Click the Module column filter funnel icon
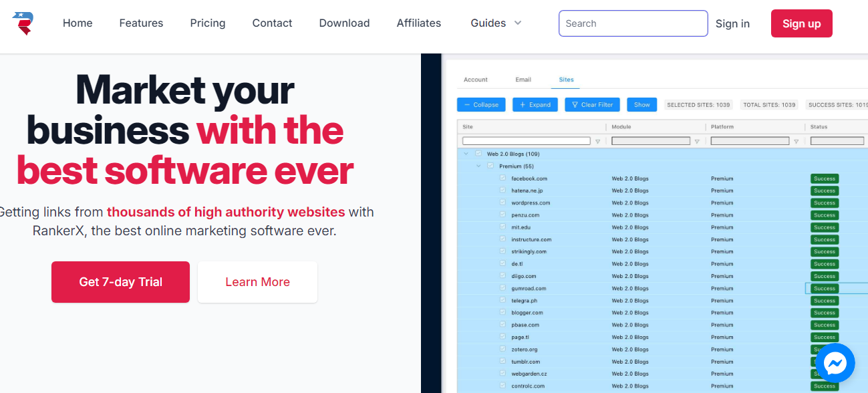Image resolution: width=868 pixels, height=393 pixels. pyautogui.click(x=697, y=141)
